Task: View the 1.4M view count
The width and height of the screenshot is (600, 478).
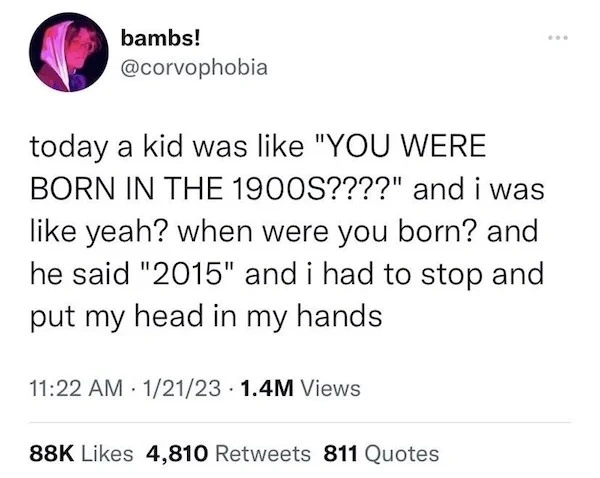Action: tap(267, 388)
